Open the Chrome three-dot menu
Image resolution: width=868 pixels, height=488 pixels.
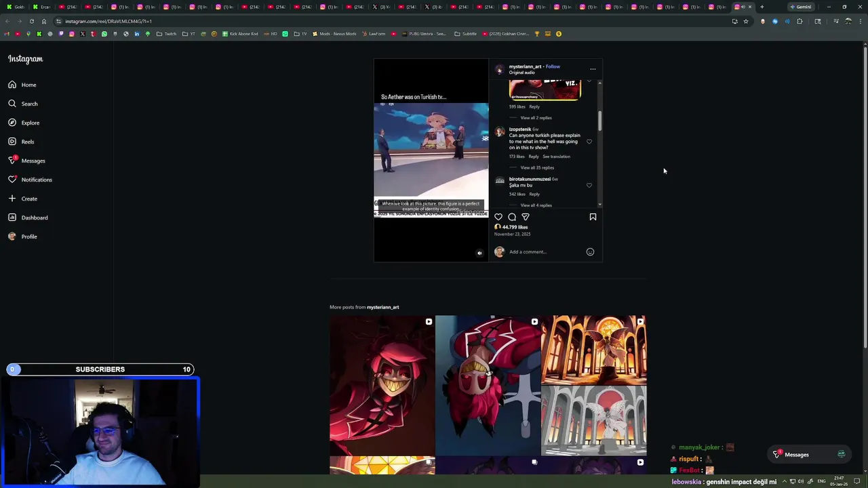[x=859, y=21]
